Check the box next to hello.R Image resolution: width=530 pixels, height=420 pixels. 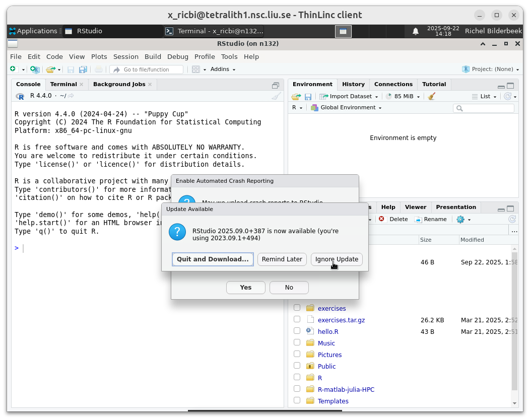pos(297,331)
